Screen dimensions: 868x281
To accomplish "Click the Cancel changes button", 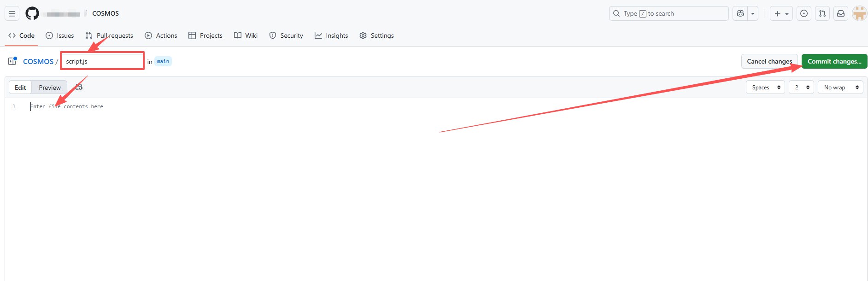I will 769,61.
